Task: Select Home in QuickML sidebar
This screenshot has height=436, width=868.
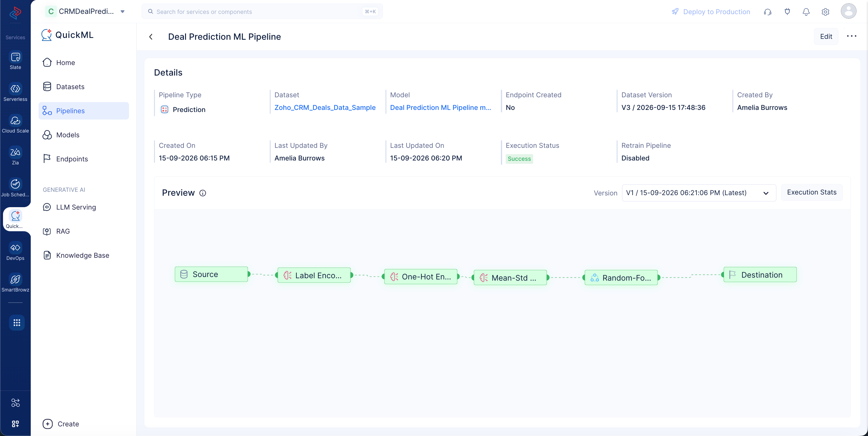Action: pyautogui.click(x=83, y=63)
